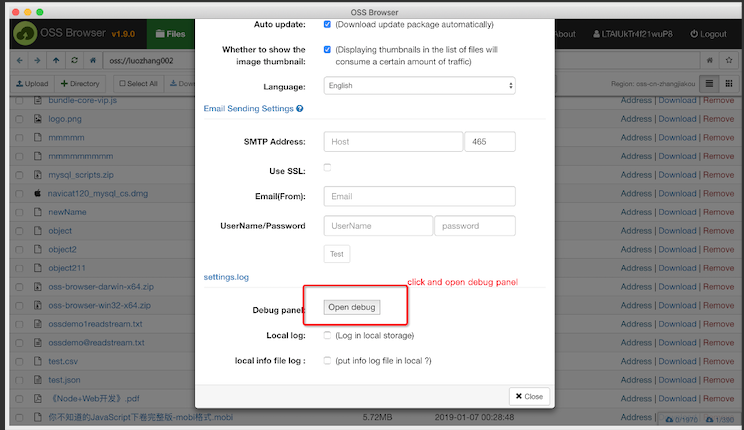The height and width of the screenshot is (430, 744).
Task: Click the bookmark star icon
Action: [729, 60]
